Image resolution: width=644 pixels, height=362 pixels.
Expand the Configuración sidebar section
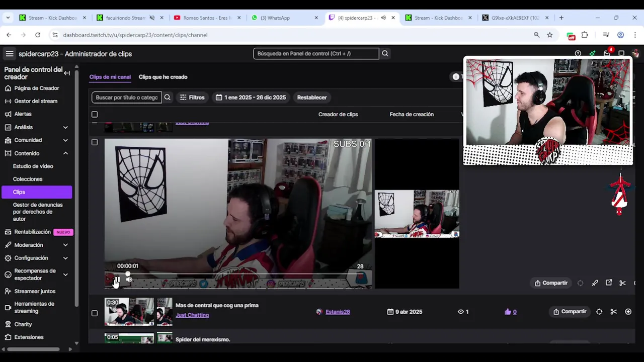pos(65,258)
